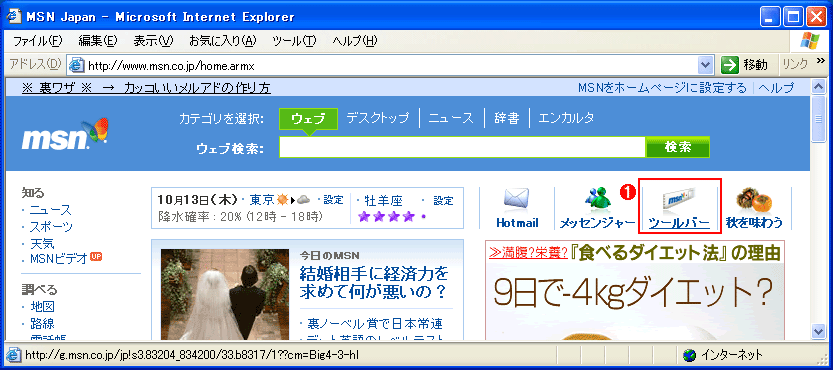Select the 辞書 search category

click(x=506, y=118)
